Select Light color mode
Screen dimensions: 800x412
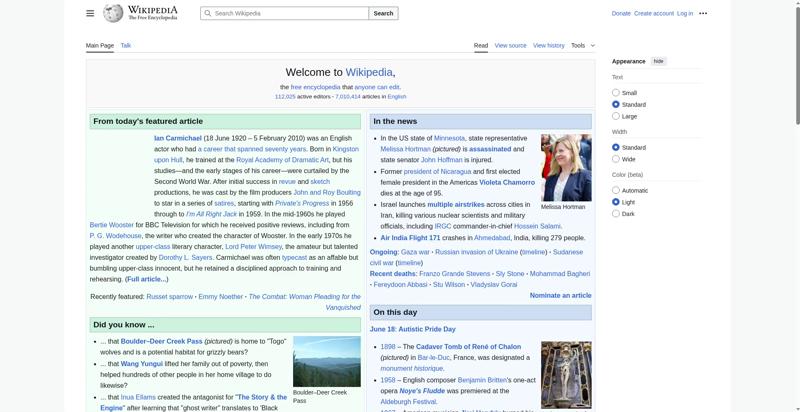pyautogui.click(x=616, y=202)
